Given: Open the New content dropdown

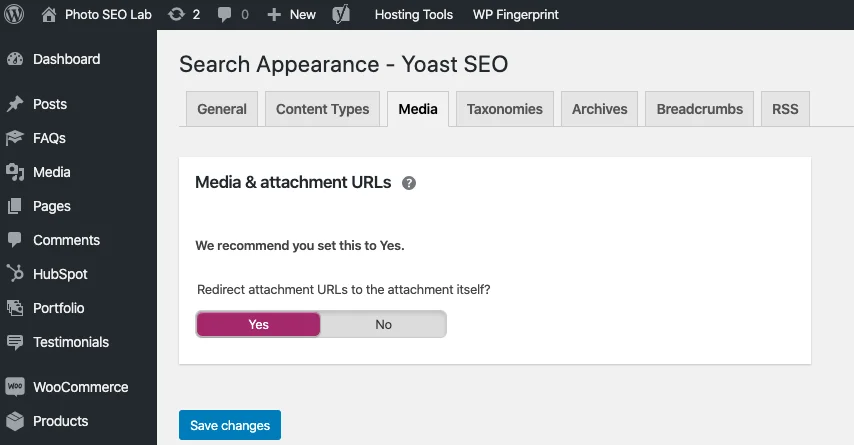Looking at the screenshot, I should [292, 15].
